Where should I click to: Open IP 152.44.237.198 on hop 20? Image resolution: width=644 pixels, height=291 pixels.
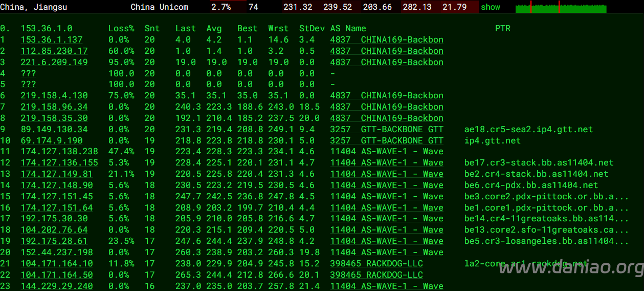[57, 252]
